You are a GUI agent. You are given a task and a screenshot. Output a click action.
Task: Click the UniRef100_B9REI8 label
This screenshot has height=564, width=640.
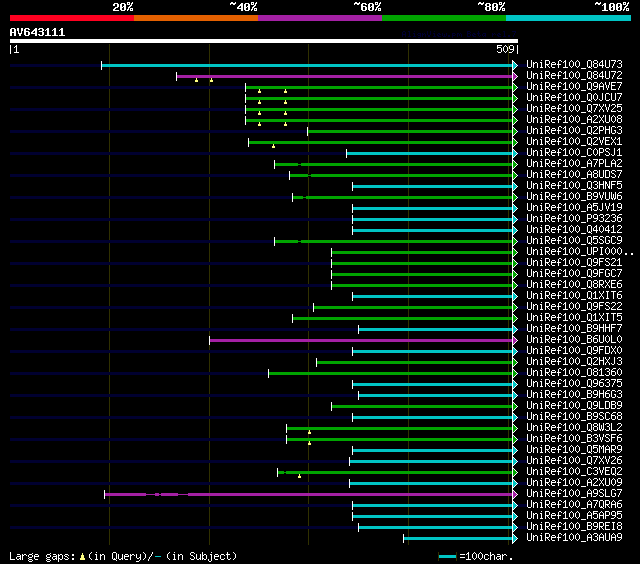coord(574,527)
